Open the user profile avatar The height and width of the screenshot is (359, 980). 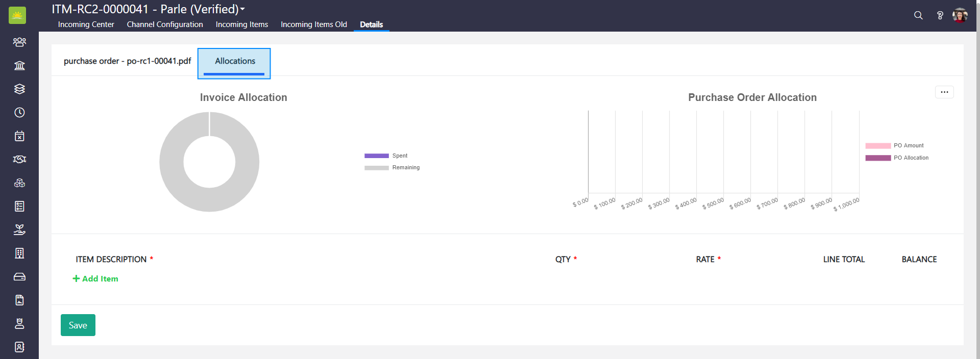click(x=960, y=15)
